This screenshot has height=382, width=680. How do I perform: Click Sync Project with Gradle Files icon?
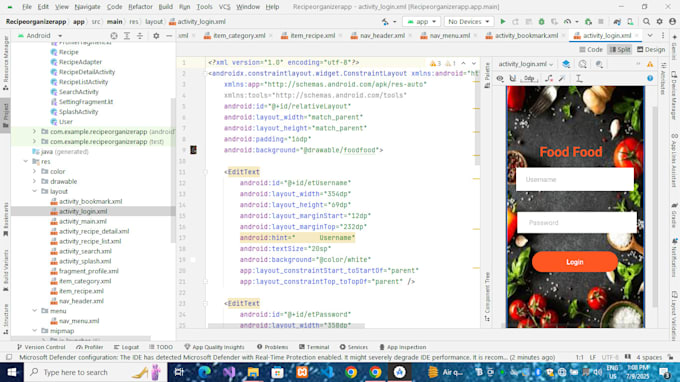(617, 21)
